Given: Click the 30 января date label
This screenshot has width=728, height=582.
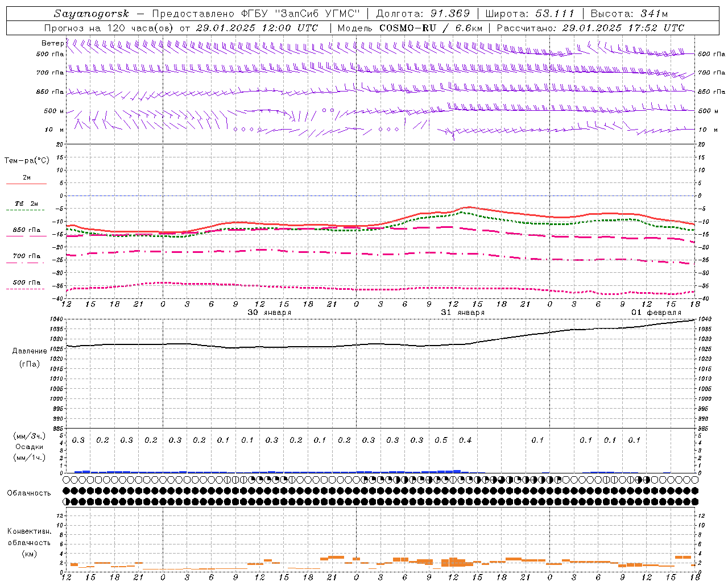Looking at the screenshot, I should pos(270,313).
